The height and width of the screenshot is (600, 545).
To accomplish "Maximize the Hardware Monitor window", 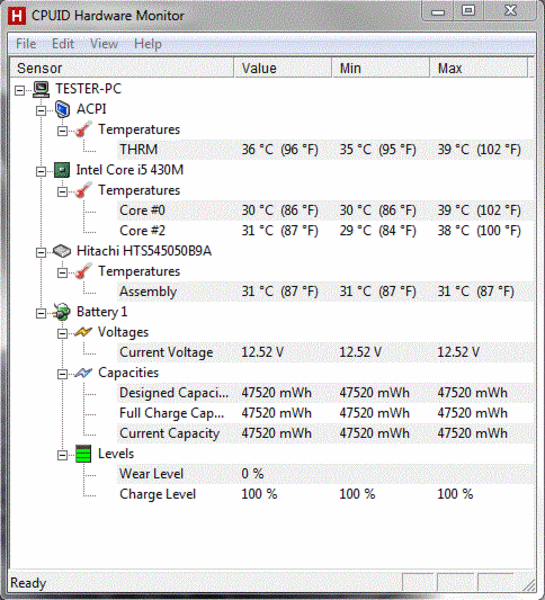I will pos(468,11).
